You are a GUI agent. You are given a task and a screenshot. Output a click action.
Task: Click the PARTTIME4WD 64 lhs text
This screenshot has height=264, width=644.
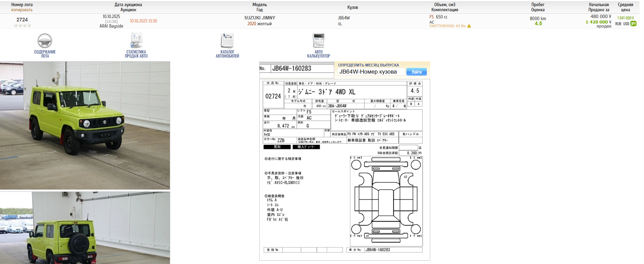(447, 26)
